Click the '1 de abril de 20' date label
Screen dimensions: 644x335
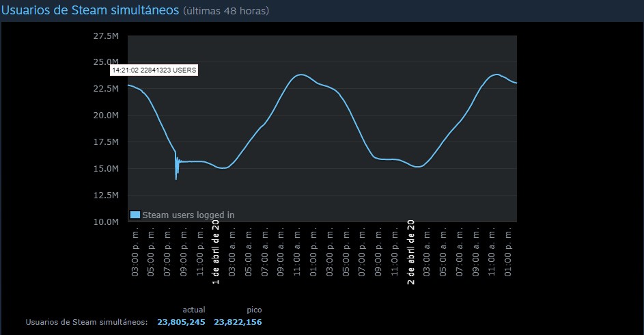tap(216, 252)
